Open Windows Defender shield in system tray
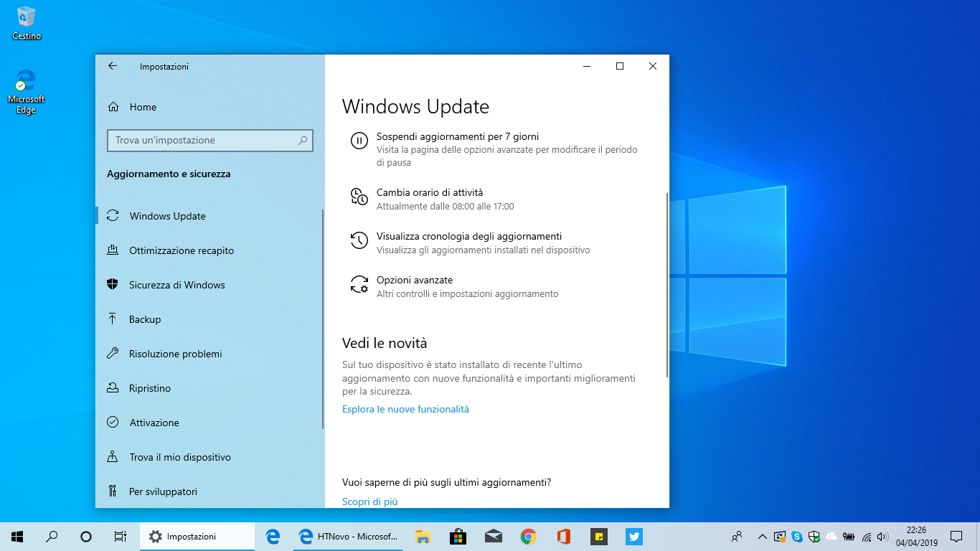Screen dimensions: 980x551 (814, 536)
